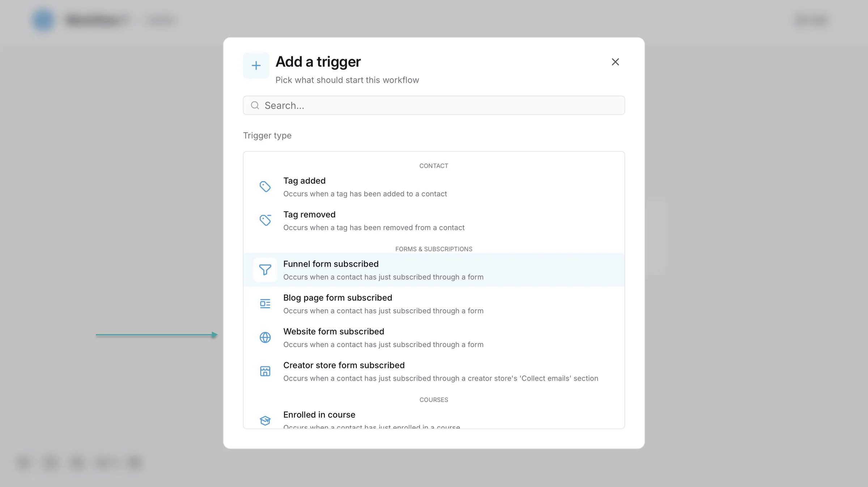This screenshot has height=487, width=868.
Task: Click the magnifier icon in the search box
Action: click(255, 105)
